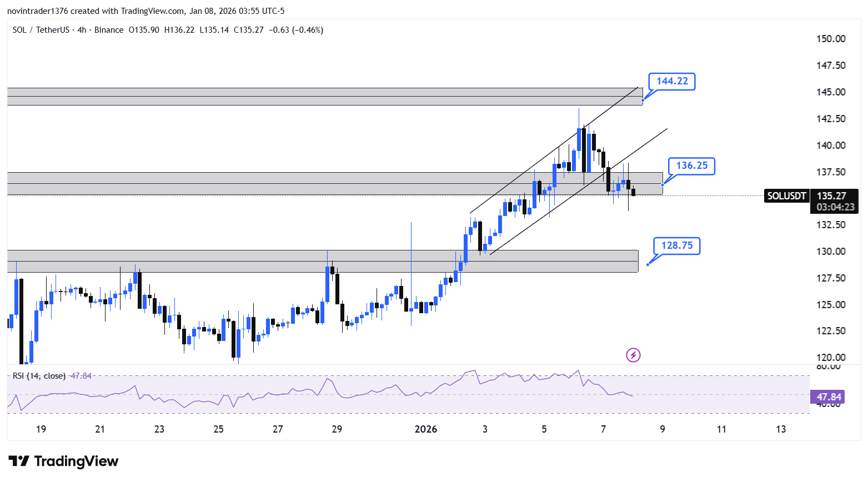
Task: Click the 147.50 price axis label
Action: 831,66
